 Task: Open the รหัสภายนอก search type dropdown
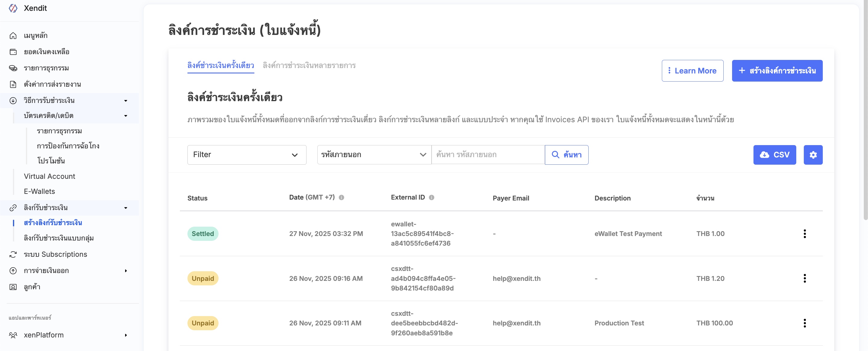[x=374, y=155]
